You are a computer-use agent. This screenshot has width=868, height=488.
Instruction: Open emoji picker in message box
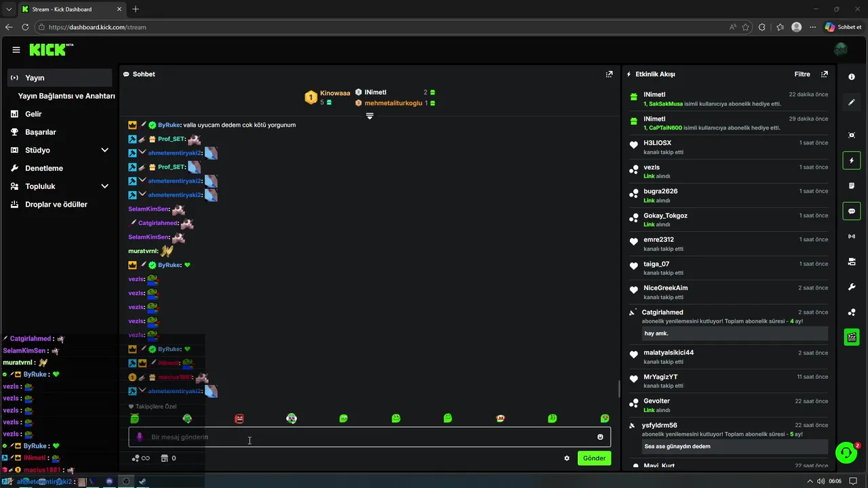pyautogui.click(x=600, y=437)
